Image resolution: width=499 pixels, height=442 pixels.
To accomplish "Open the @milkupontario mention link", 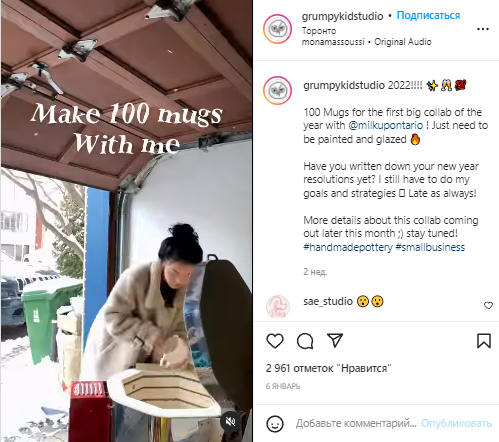I will coord(385,125).
